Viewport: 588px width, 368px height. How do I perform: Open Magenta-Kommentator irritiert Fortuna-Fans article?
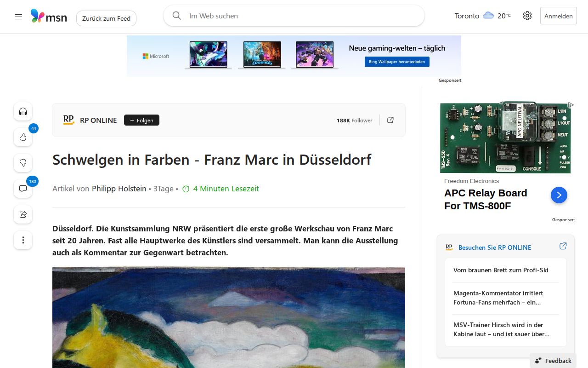point(498,298)
